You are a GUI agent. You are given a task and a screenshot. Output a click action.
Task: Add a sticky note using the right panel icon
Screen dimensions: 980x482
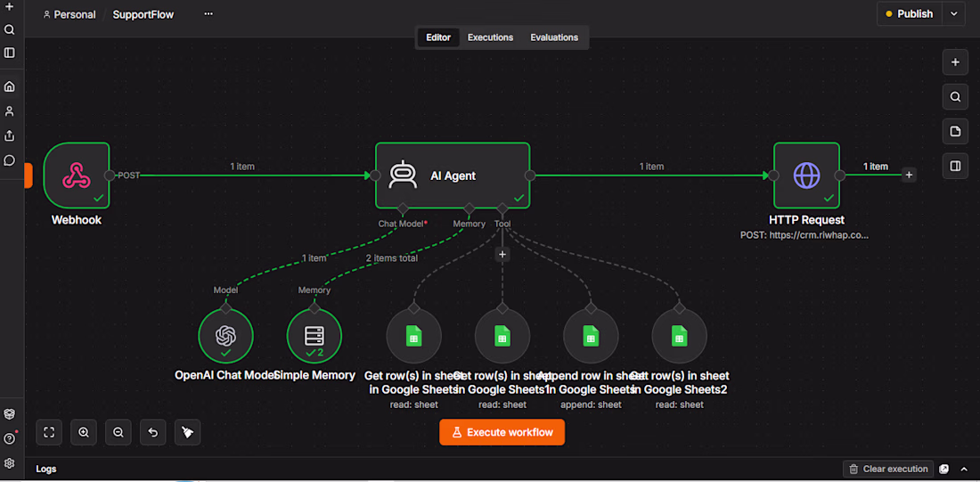click(x=955, y=131)
